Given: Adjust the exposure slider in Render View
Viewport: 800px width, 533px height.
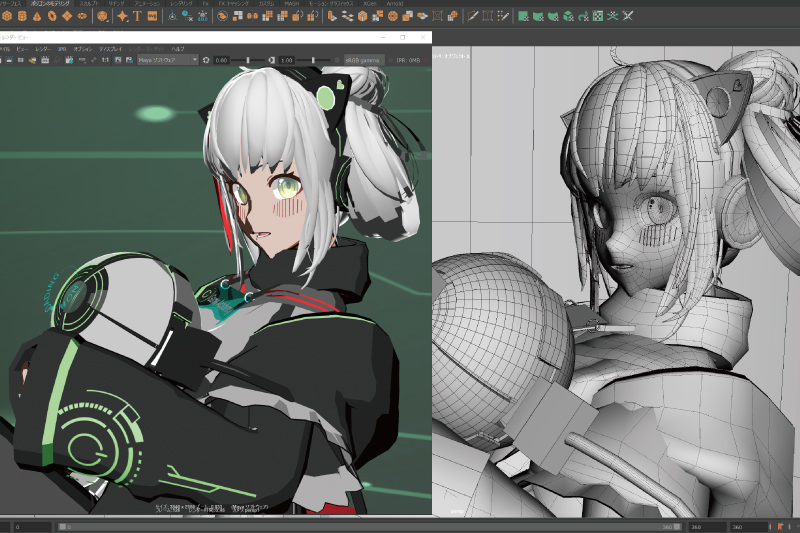Looking at the screenshot, I should coord(248,60).
